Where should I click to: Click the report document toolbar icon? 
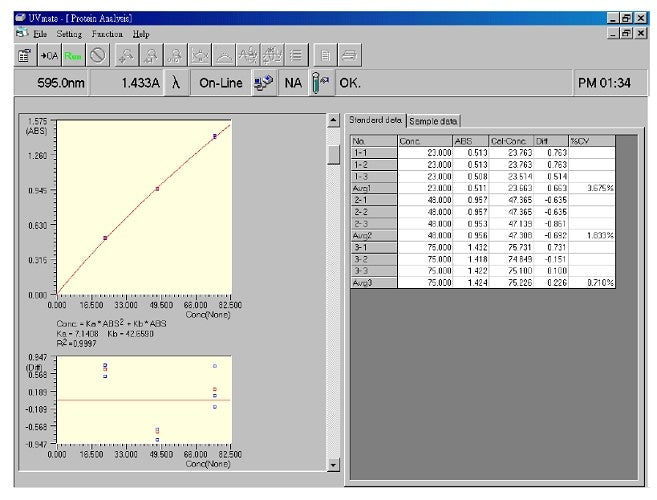click(x=326, y=55)
